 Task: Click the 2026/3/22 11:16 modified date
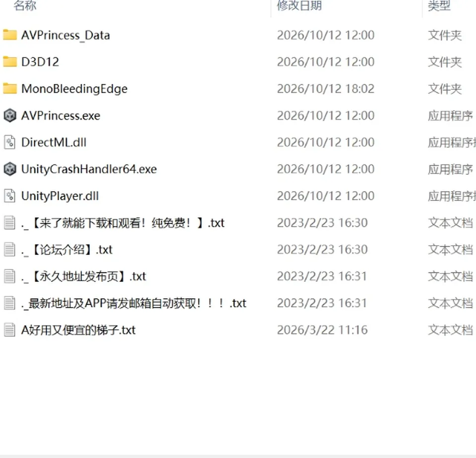coord(322,330)
